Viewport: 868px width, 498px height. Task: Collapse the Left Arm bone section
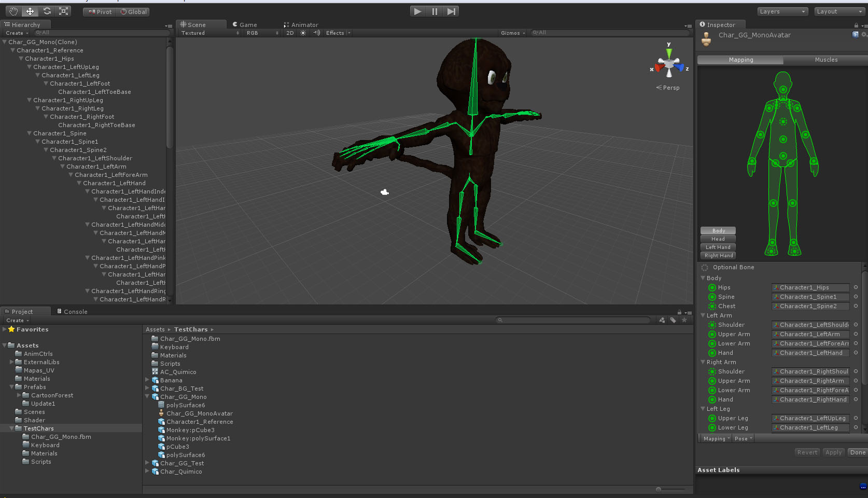coord(703,315)
